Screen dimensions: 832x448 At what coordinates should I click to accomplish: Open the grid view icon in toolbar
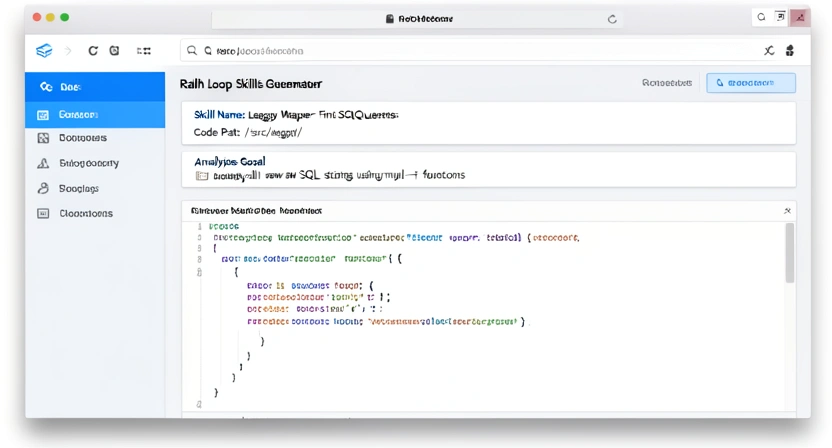144,51
